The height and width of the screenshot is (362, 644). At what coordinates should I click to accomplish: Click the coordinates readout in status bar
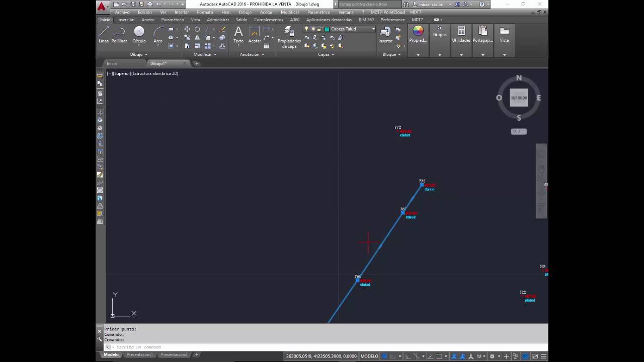point(321,356)
